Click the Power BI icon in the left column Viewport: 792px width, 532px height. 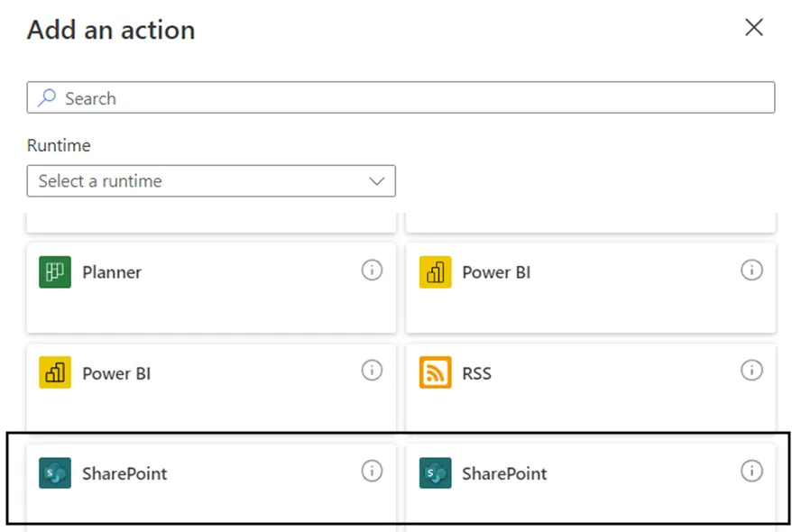56,372
